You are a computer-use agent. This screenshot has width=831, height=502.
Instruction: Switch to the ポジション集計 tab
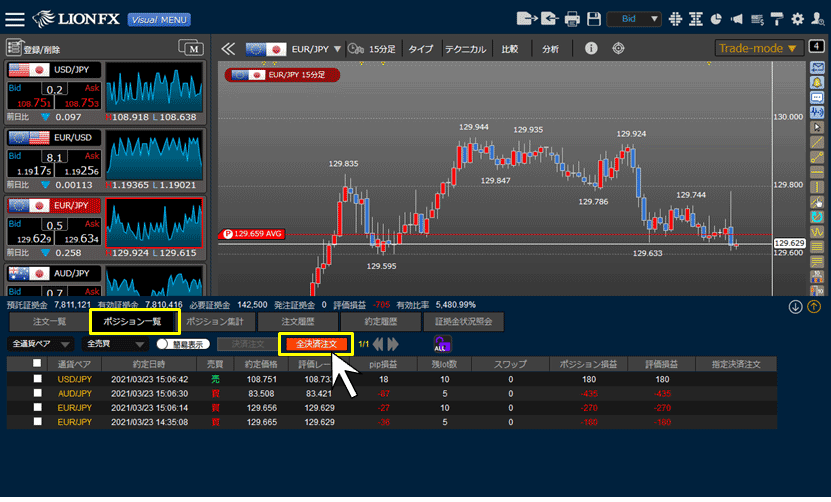pyautogui.click(x=215, y=322)
